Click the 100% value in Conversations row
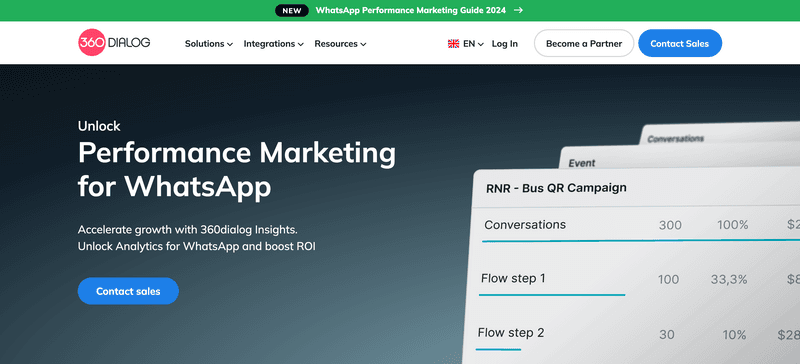Image resolution: width=800 pixels, height=364 pixels. (732, 225)
